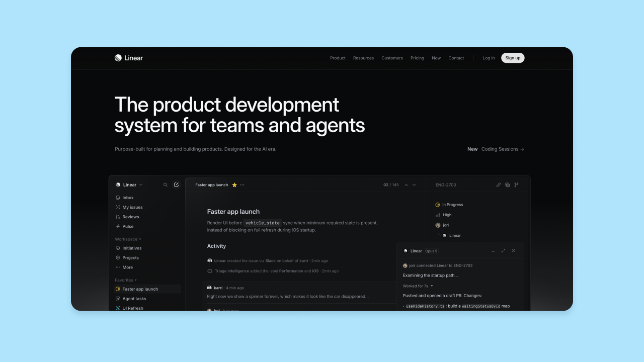Click the High priority bars icon
This screenshot has width=644, height=362.
(x=438, y=215)
